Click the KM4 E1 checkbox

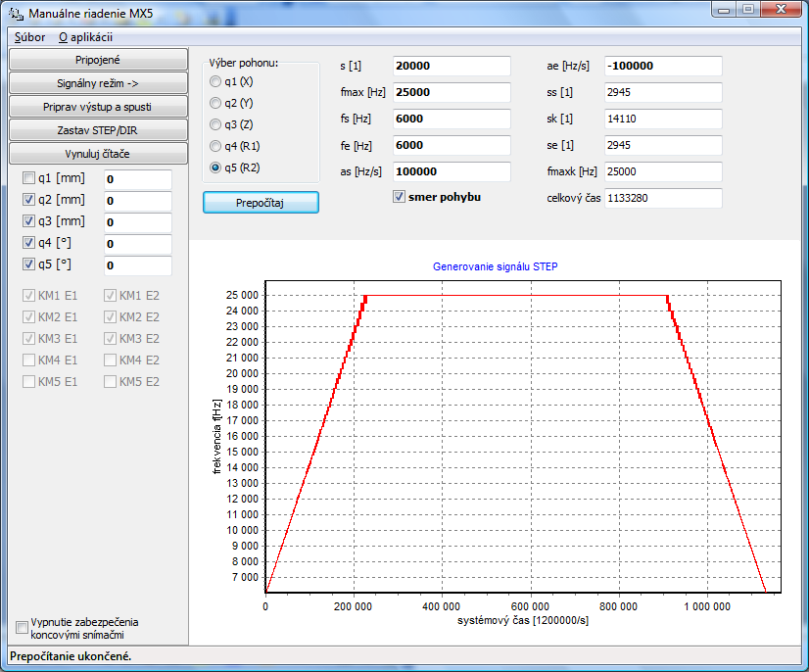tap(29, 360)
